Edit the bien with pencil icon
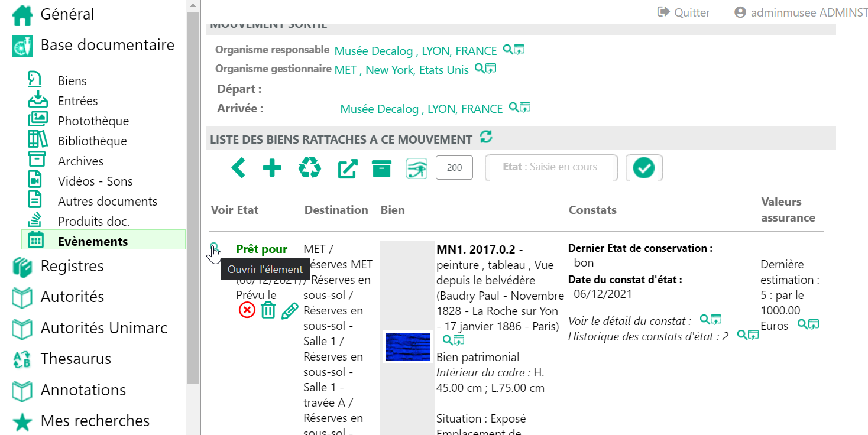This screenshot has height=435, width=868. click(x=290, y=310)
